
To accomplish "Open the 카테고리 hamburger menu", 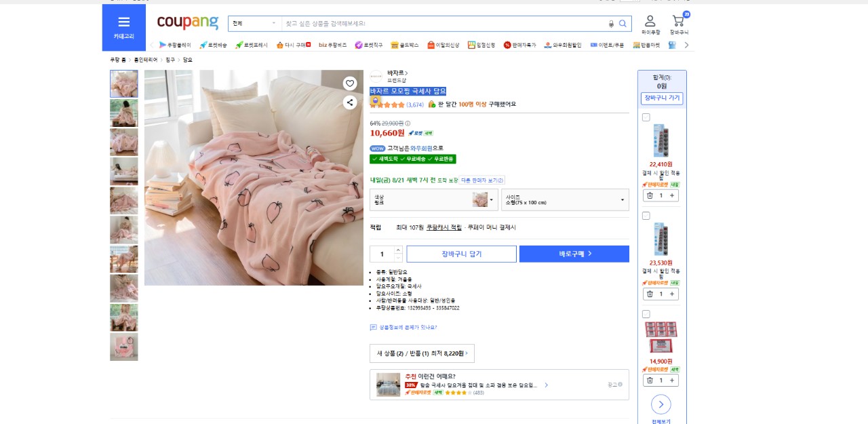I will (x=123, y=27).
